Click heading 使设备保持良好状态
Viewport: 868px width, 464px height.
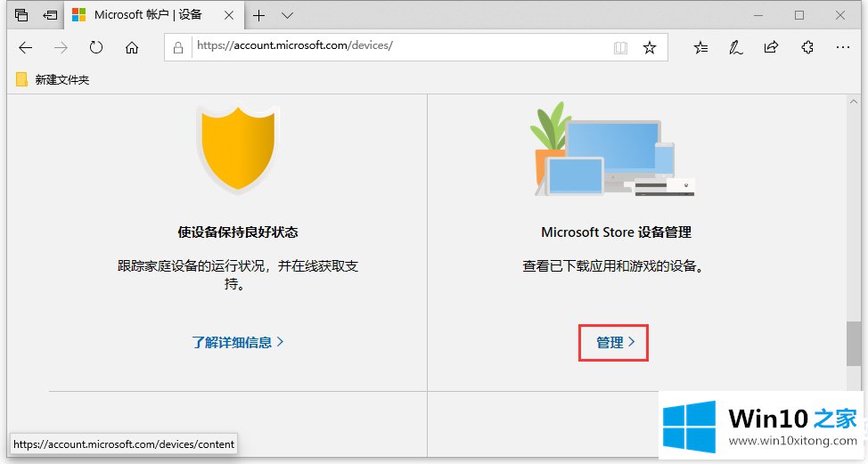pos(237,232)
